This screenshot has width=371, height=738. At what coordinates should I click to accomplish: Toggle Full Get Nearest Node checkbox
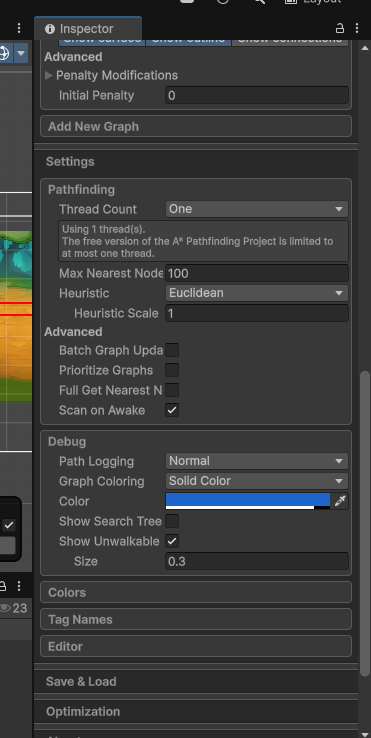(x=172, y=390)
